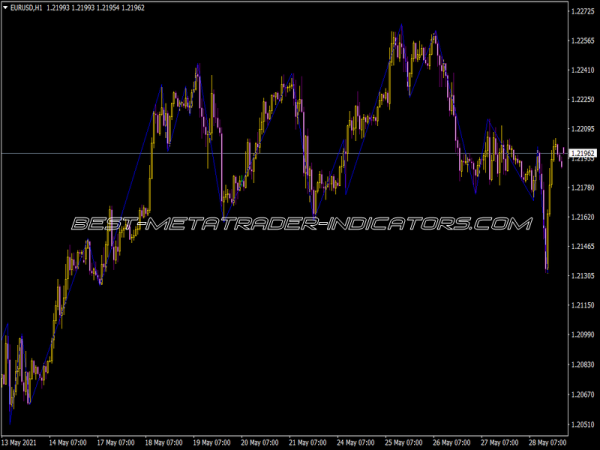Screen dimensions: 600x450
Task: Select the 25 May 07:00 time label
Action: (x=406, y=441)
